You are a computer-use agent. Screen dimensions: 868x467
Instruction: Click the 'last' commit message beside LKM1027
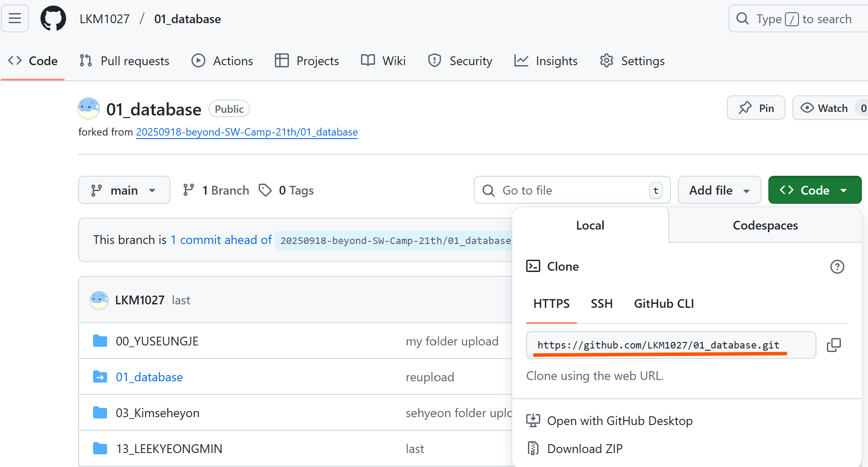pos(181,300)
